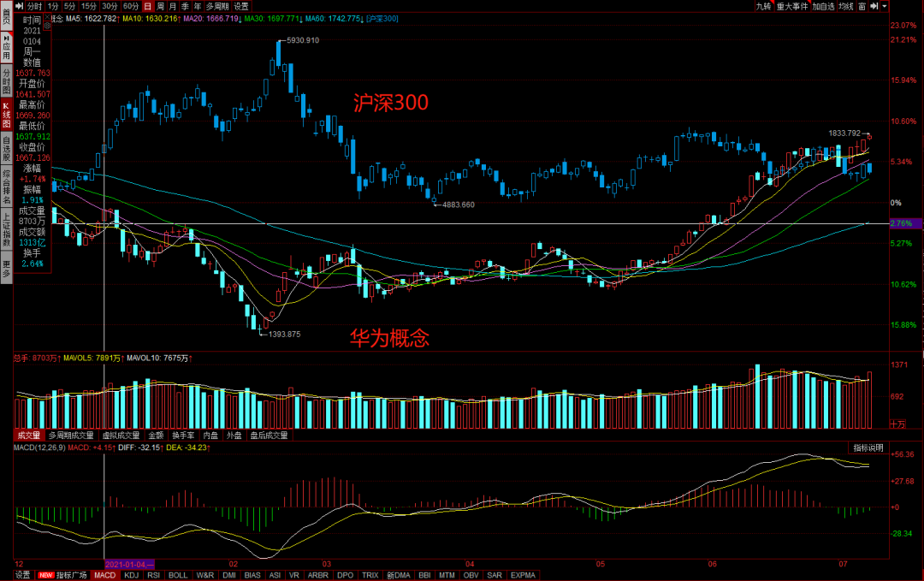The image size is (924, 581).
Task: Open K线图 in left sidebar
Action: (x=7, y=116)
